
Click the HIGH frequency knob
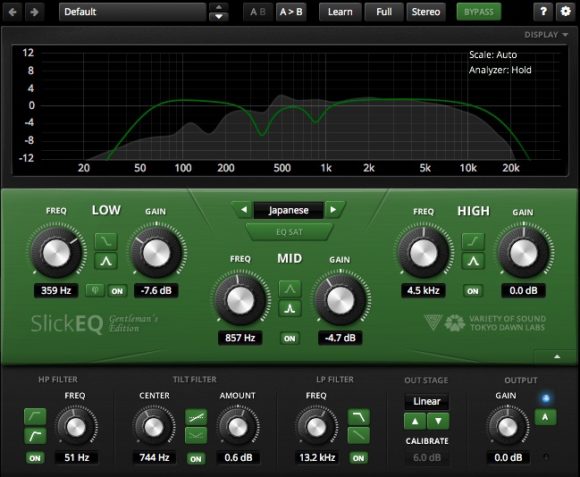(423, 253)
